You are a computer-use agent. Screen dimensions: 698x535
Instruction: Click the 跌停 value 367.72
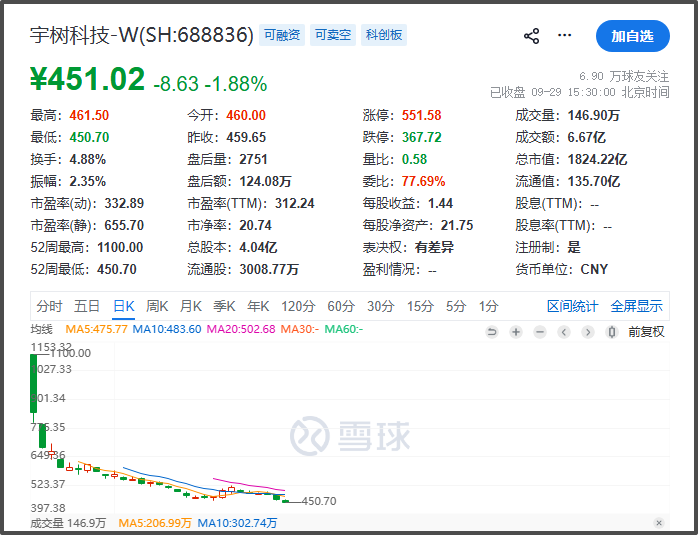click(x=422, y=138)
